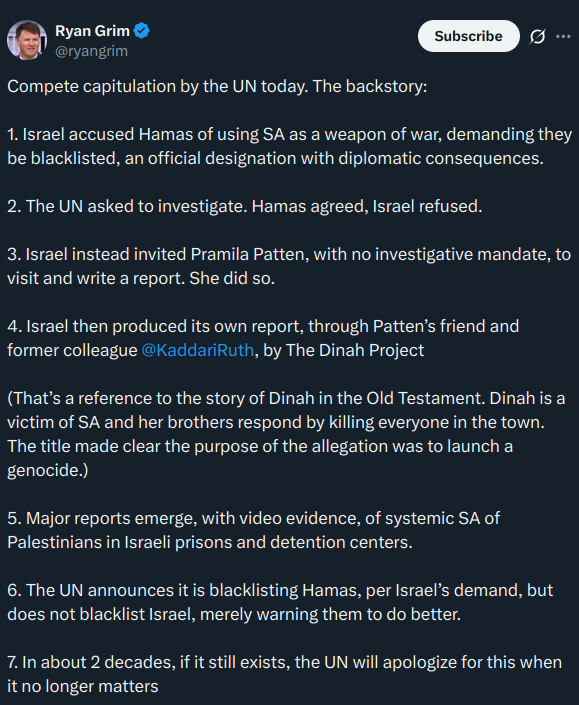Click the Subscribe button
Screen dimensions: 579x705
468,36
